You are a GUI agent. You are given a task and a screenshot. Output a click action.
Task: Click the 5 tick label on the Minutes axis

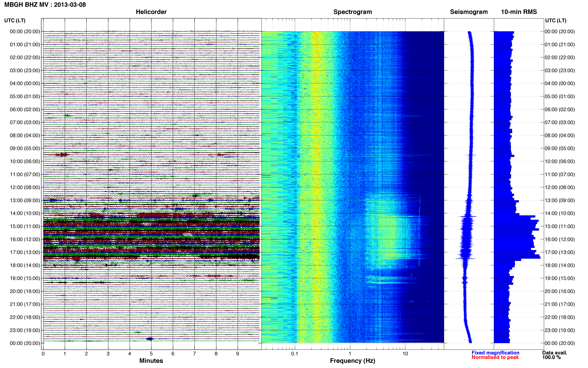[151, 354]
